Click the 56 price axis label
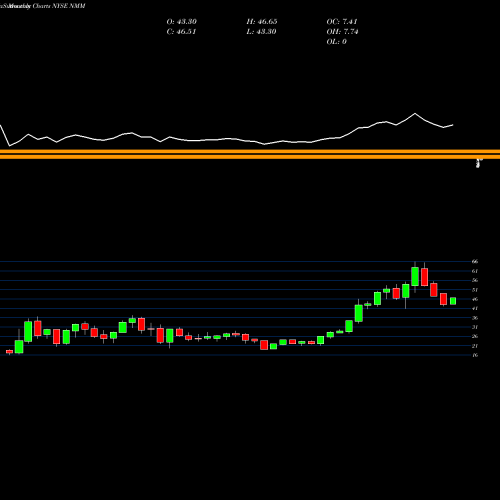The width and height of the screenshot is (500, 500). point(475,280)
